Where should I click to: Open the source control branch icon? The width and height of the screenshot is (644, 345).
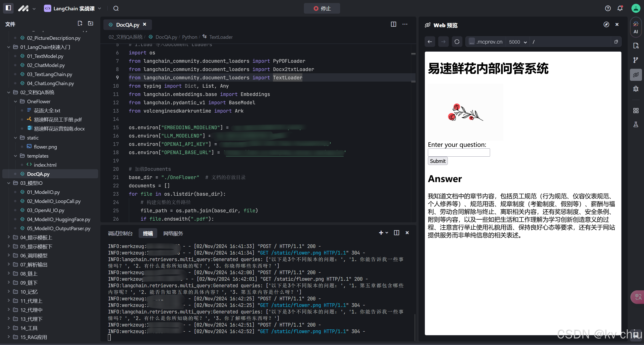tap(636, 60)
